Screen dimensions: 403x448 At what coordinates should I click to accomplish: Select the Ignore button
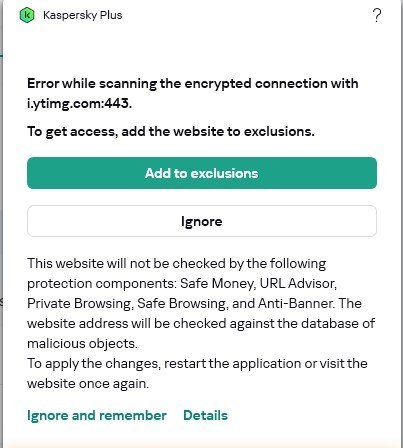pos(202,221)
